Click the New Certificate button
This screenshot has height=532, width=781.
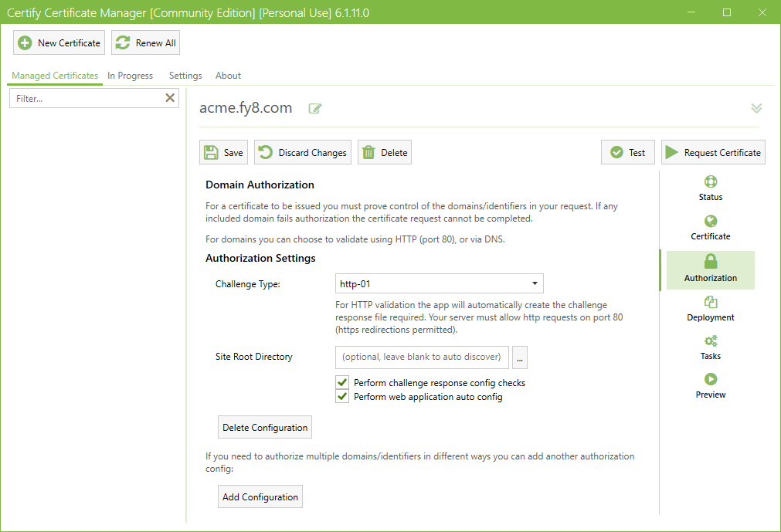59,42
